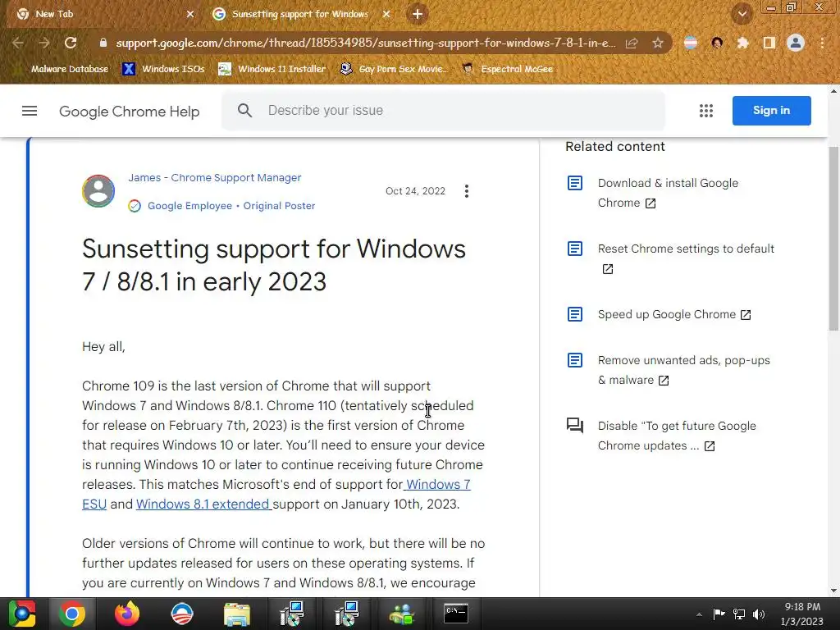The width and height of the screenshot is (840, 630).
Task: Show hidden tray icons arrow
Action: point(699,614)
